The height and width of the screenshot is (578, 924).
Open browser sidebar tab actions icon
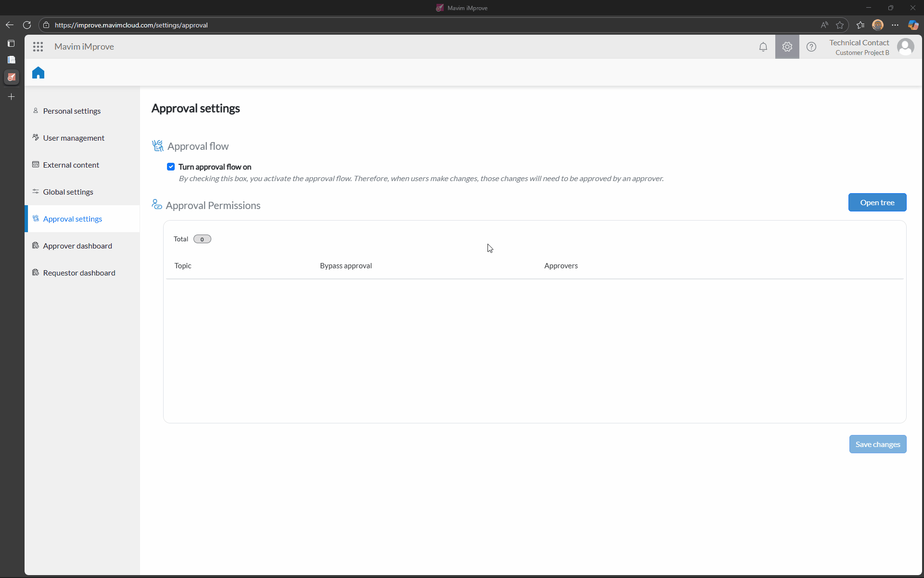11,43
